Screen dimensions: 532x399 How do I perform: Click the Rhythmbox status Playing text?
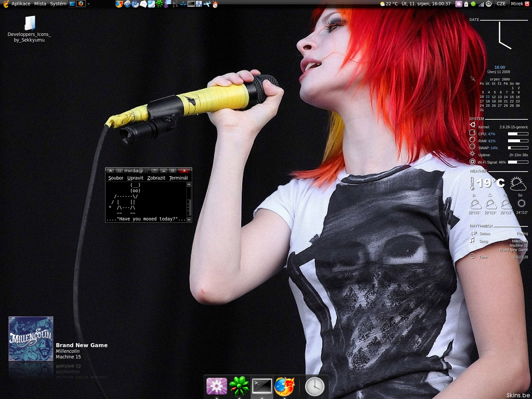(x=522, y=233)
